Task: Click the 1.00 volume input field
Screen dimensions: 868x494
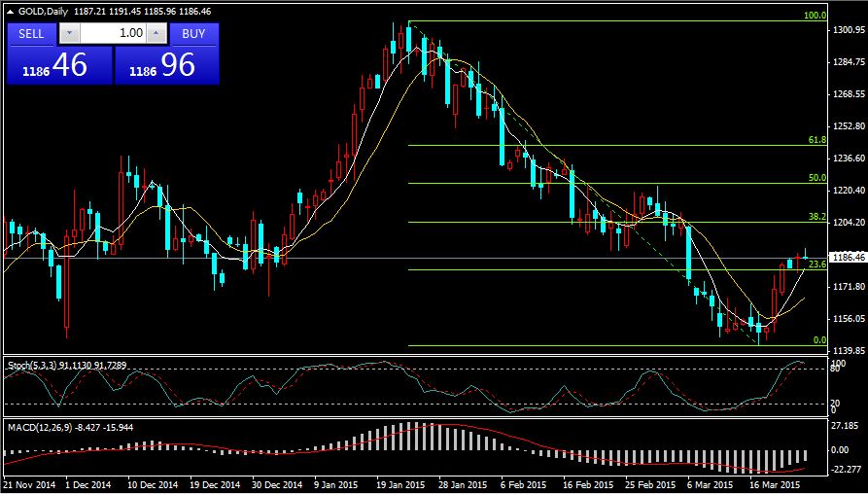Action: tap(112, 34)
